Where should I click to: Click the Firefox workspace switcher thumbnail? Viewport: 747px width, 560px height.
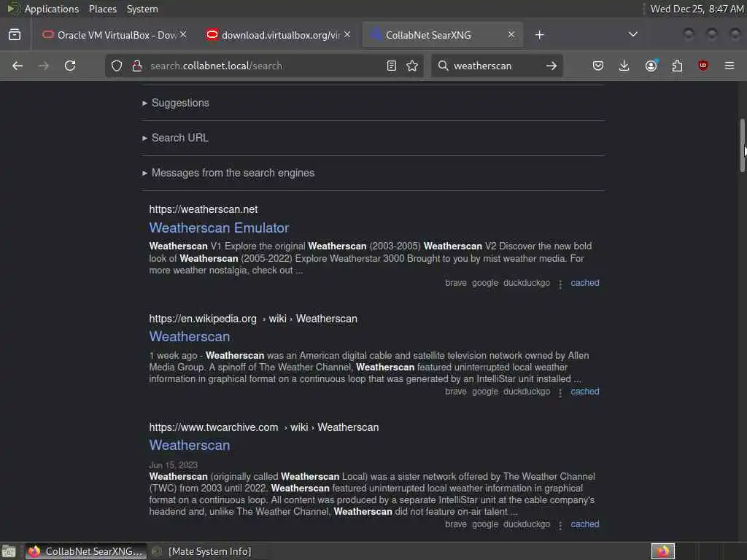coord(662,551)
